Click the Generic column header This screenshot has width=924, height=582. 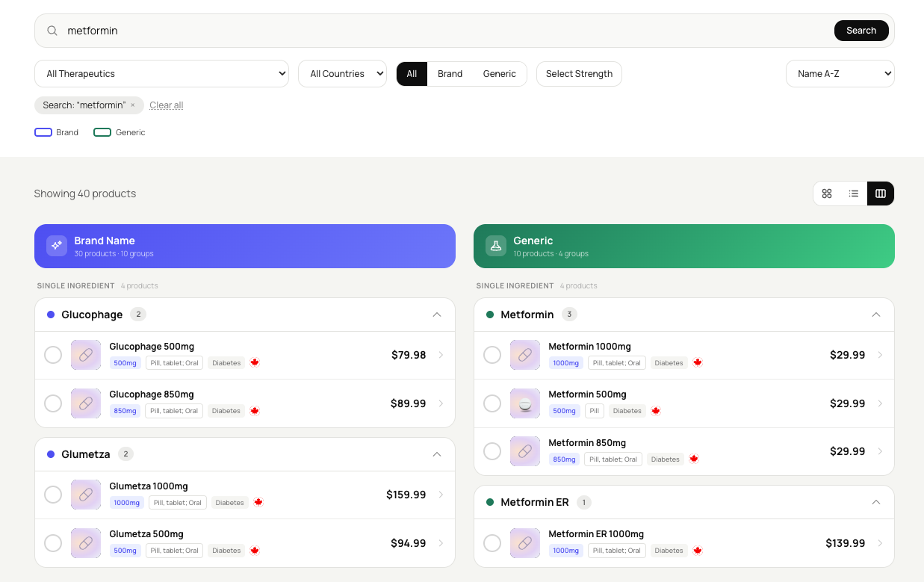tap(684, 246)
